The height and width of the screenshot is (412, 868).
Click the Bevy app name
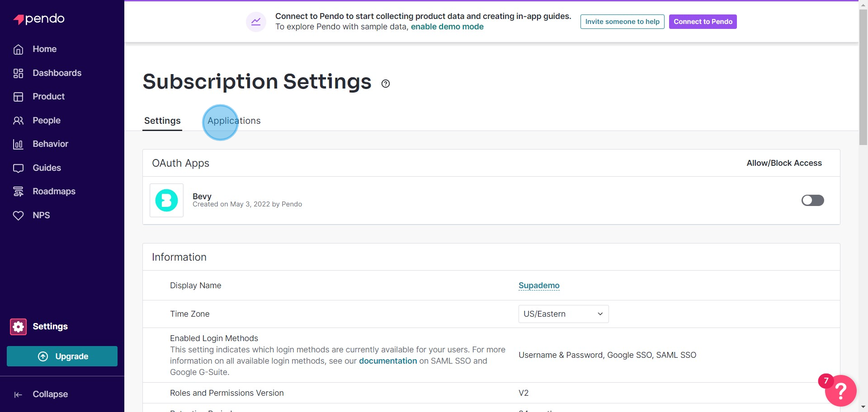pos(202,196)
